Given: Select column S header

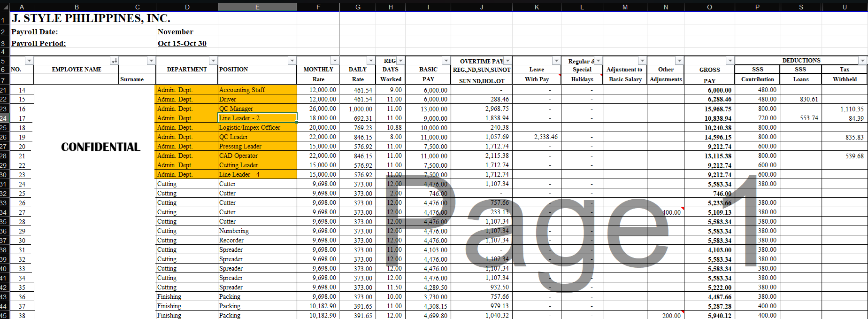Looking at the screenshot, I should point(801,7).
